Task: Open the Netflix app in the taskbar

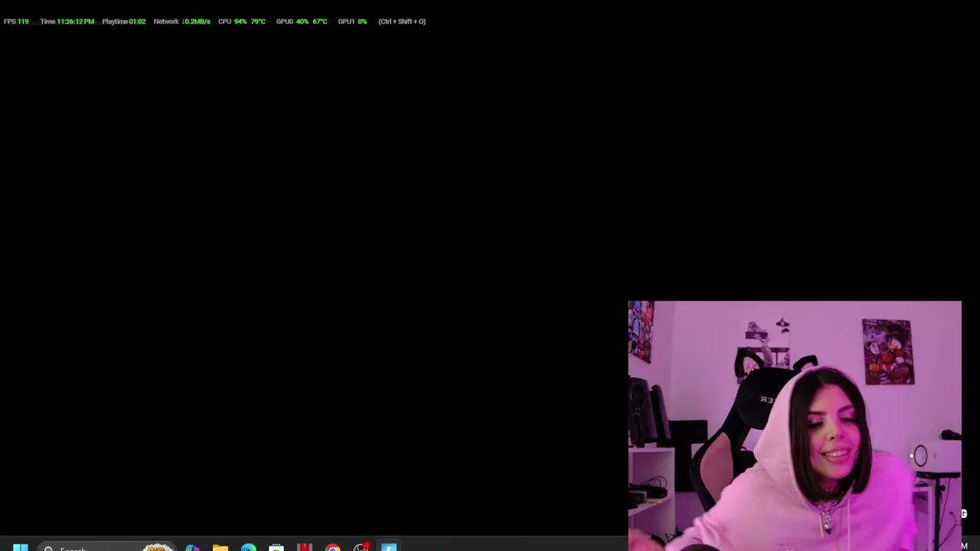Action: click(305, 547)
